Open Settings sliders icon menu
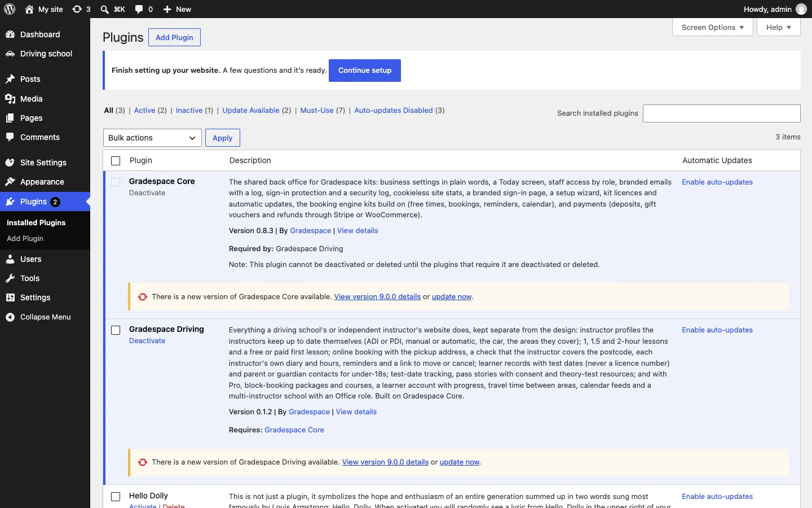Image resolution: width=812 pixels, height=508 pixels. pos(10,297)
